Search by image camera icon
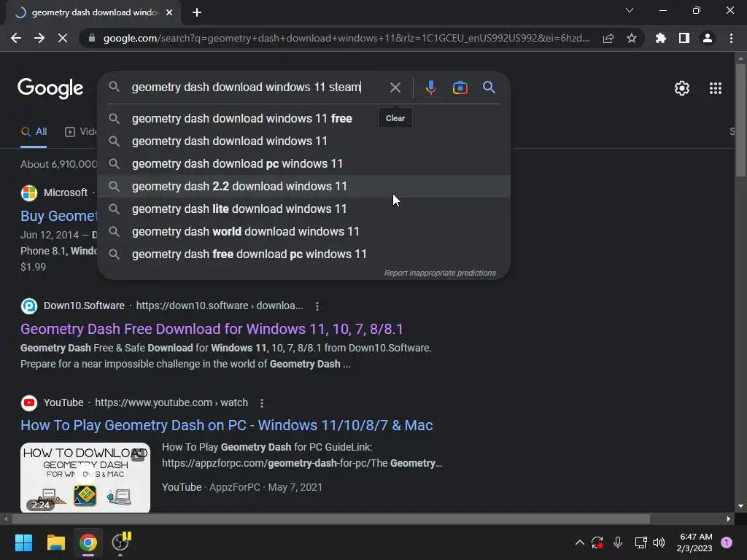This screenshot has height=560, width=747. pyautogui.click(x=460, y=87)
